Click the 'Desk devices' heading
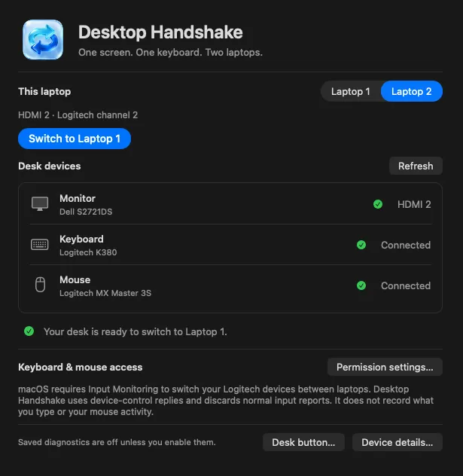Image resolution: width=463 pixels, height=476 pixels. click(50, 166)
